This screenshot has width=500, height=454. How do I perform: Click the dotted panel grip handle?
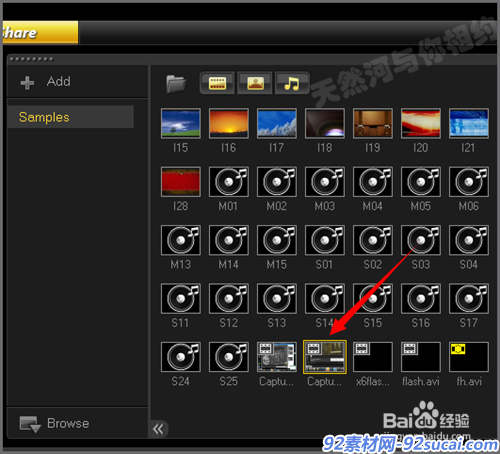point(31,59)
